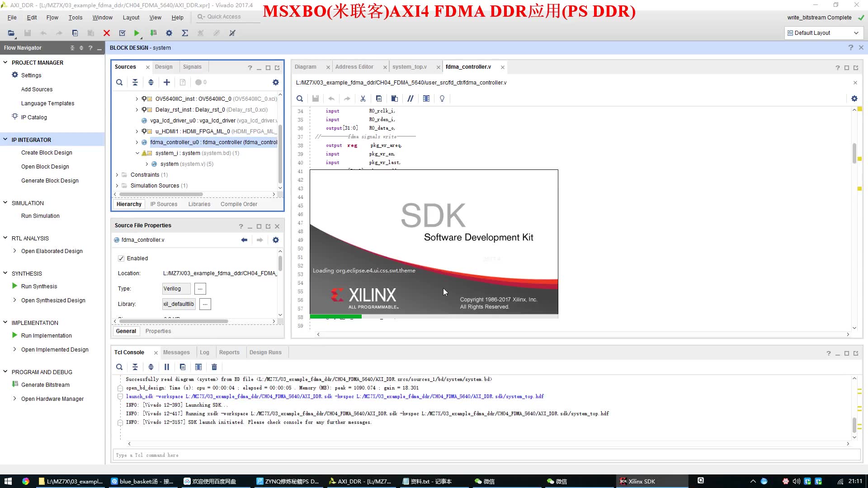Open the launch_sdk workspace link in Tcl Console
This screenshot has width=868, height=488.
click(226, 396)
